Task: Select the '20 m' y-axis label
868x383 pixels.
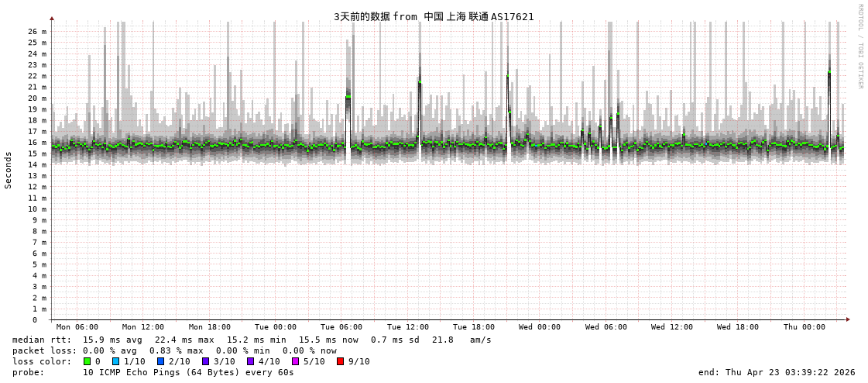Action: coord(36,98)
